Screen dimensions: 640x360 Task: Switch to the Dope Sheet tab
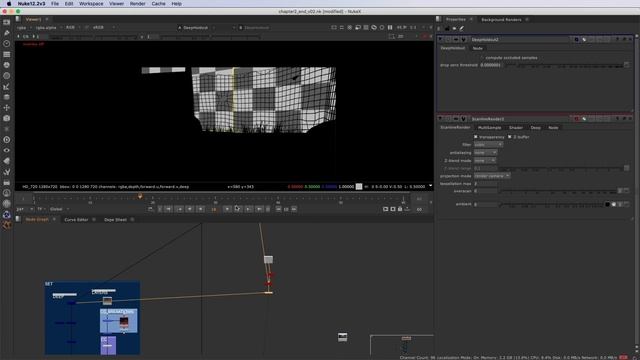(x=116, y=220)
